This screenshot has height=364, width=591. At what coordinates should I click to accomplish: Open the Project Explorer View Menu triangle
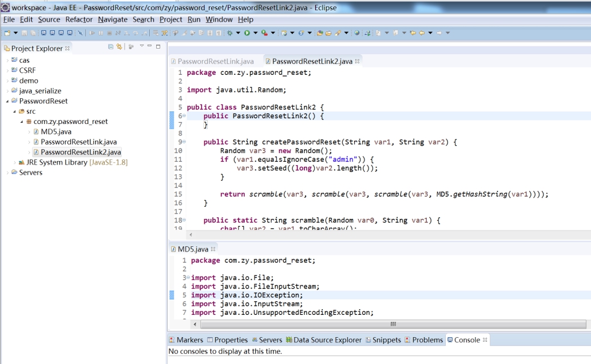(142, 46)
